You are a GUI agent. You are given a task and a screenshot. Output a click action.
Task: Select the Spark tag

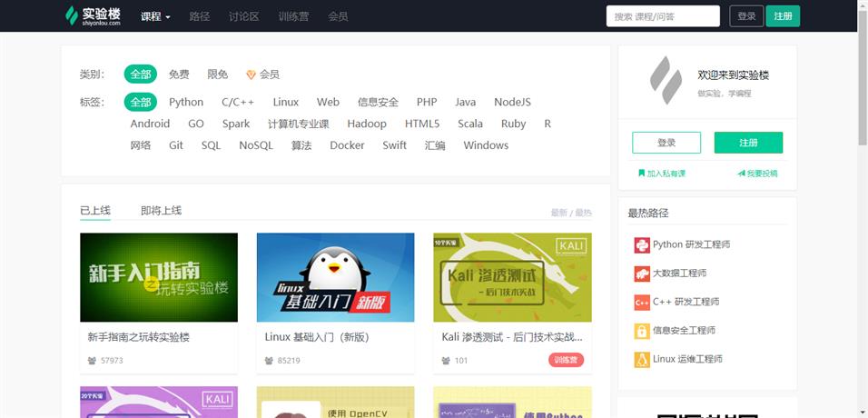click(x=236, y=124)
